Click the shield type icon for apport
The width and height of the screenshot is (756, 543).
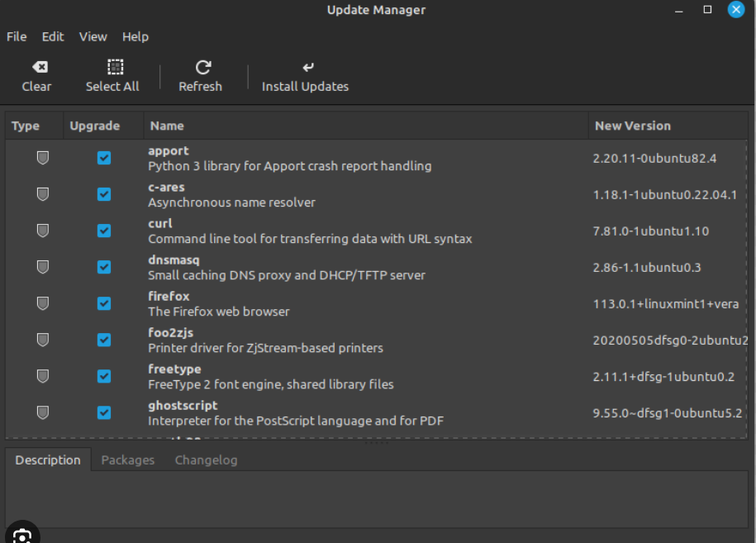43,158
